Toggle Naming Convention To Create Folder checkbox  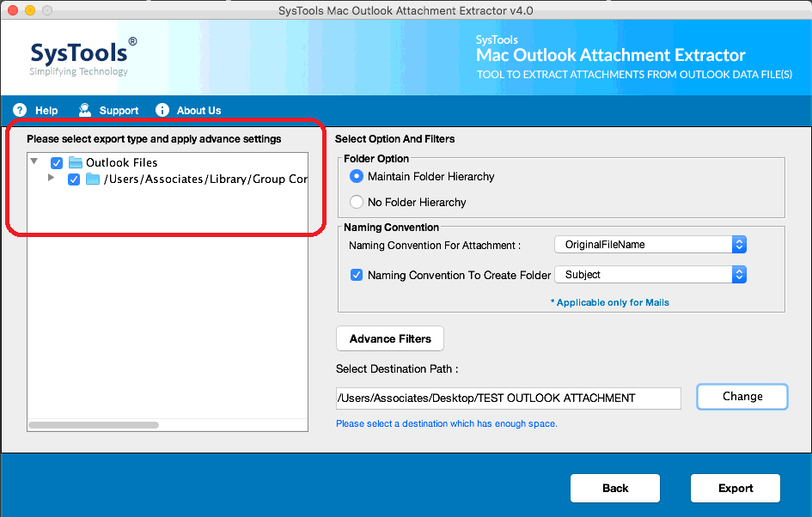[x=357, y=275]
